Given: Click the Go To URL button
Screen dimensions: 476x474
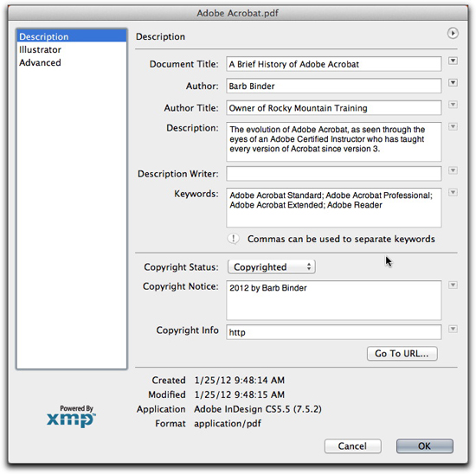Looking at the screenshot, I should (402, 354).
